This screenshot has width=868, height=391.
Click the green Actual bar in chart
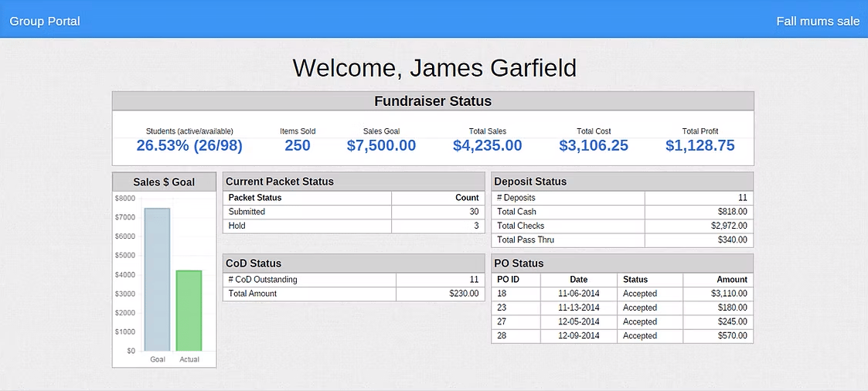click(x=189, y=310)
